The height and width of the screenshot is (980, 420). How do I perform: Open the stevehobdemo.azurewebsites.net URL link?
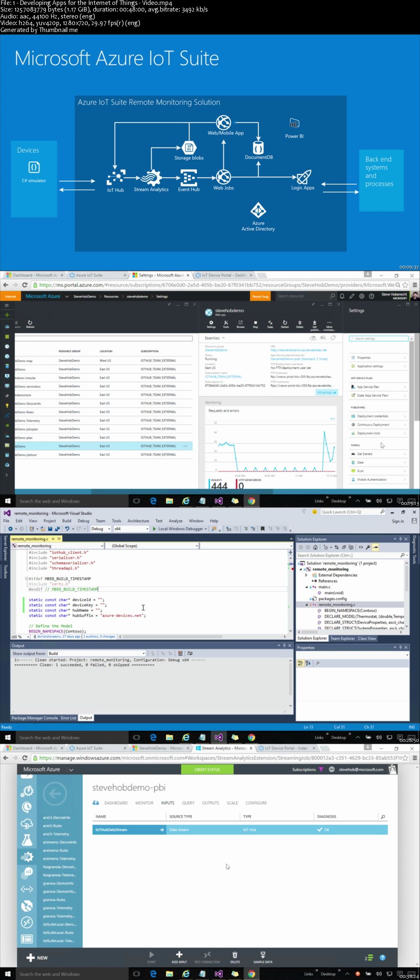coord(299,350)
